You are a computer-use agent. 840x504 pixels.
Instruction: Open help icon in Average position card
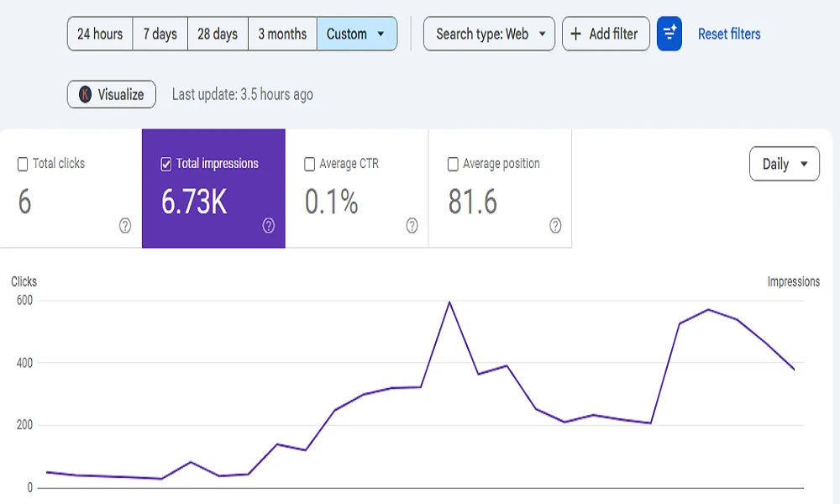[x=555, y=225]
